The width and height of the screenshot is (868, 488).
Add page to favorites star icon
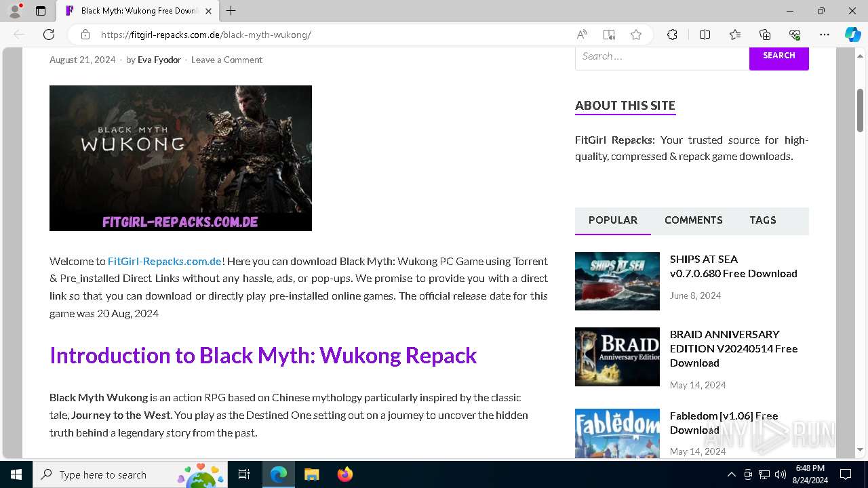(x=635, y=35)
